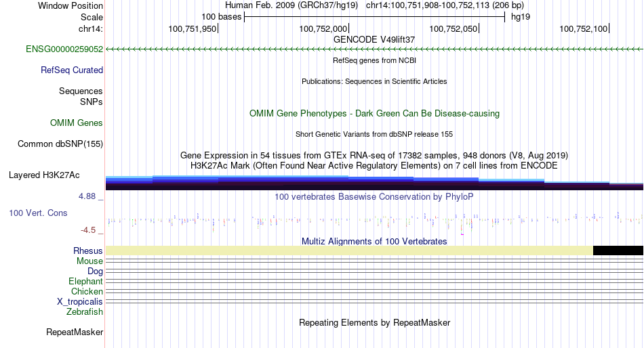This screenshot has height=348, width=644.
Task: Open RepeatMasker track label
Action: coord(75,332)
